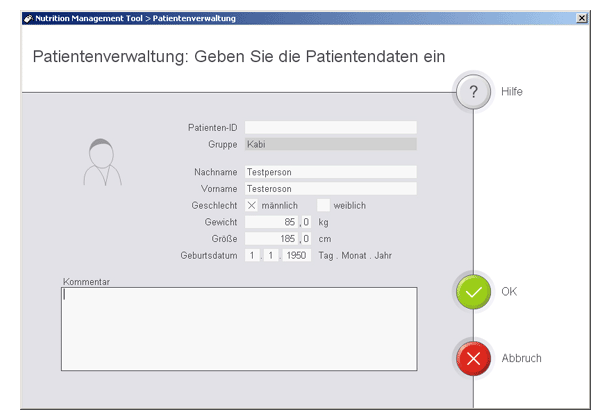This screenshot has height=420, width=591.
Task: Click the Hilfe text label
Action: [x=511, y=92]
